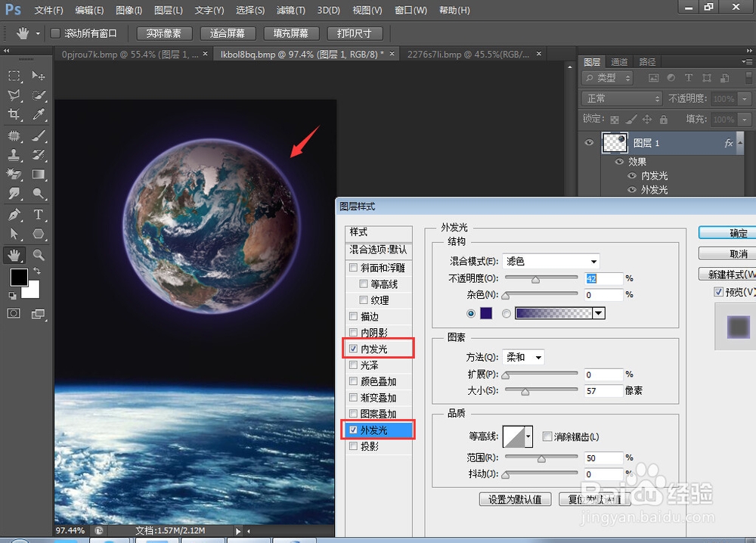Open gradient picker dropdown arrow
This screenshot has height=543, width=756.
pos(599,313)
